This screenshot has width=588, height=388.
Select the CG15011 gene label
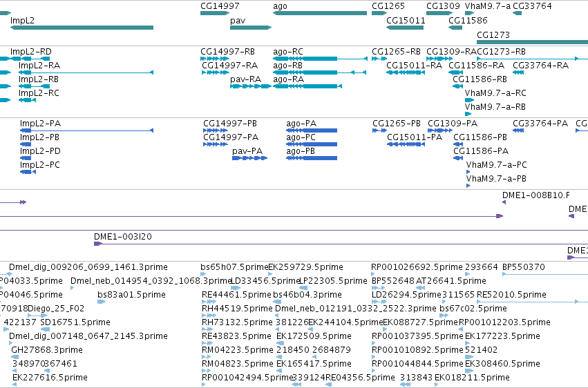tap(406, 21)
